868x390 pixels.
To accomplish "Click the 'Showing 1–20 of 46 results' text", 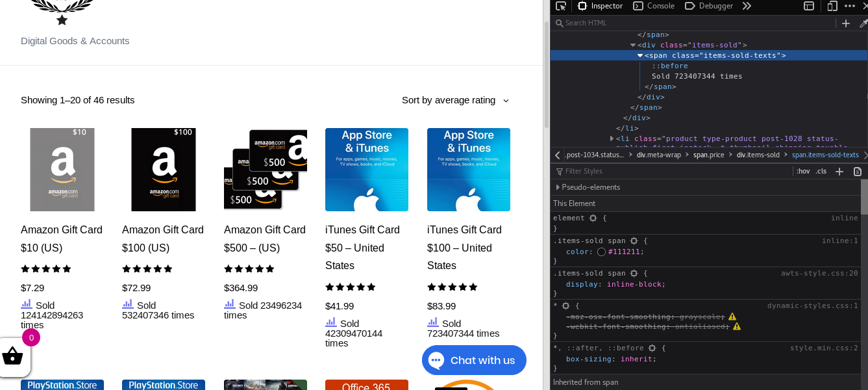I will click(78, 100).
